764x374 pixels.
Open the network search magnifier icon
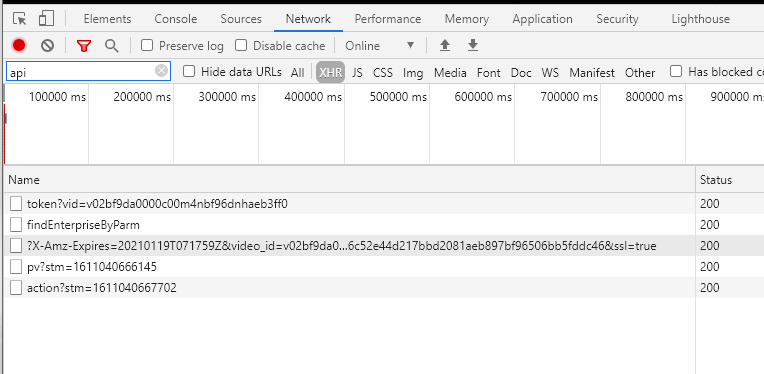click(x=112, y=46)
